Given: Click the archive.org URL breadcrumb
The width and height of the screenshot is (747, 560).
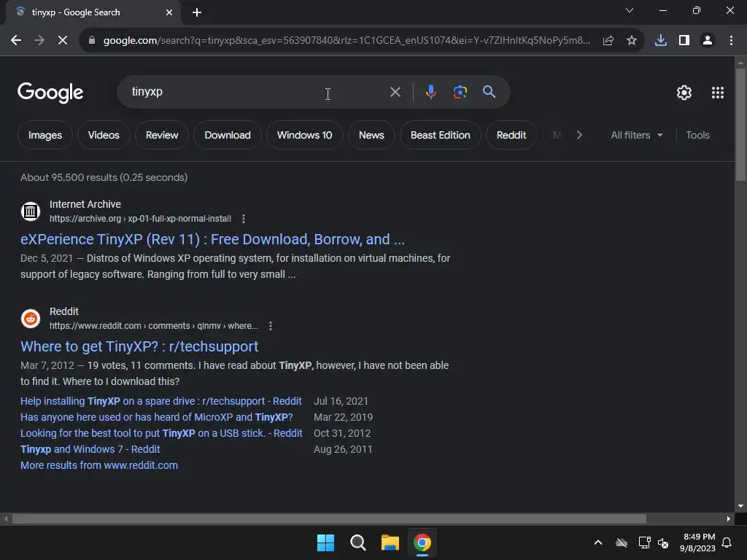Looking at the screenshot, I should [140, 219].
